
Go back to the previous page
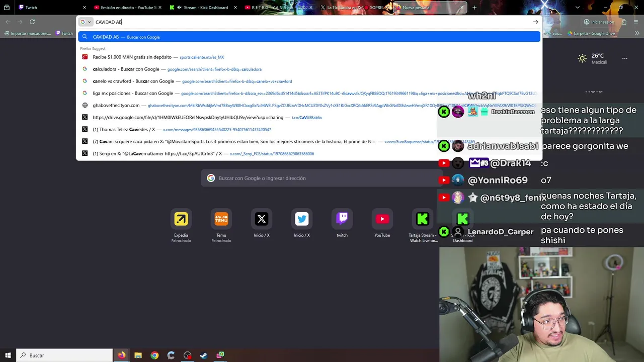(8, 22)
